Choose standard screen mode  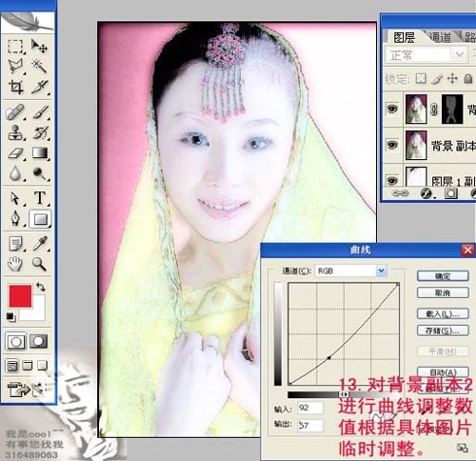tap(12, 366)
